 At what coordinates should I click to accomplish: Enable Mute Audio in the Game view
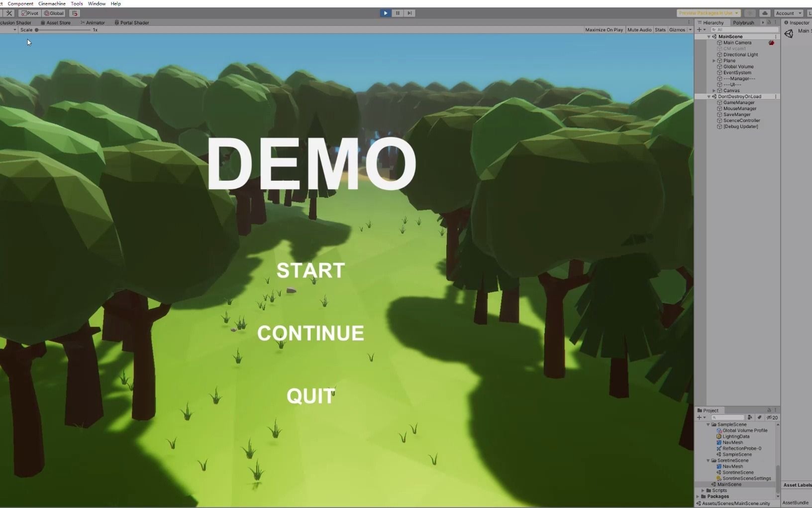coord(639,29)
